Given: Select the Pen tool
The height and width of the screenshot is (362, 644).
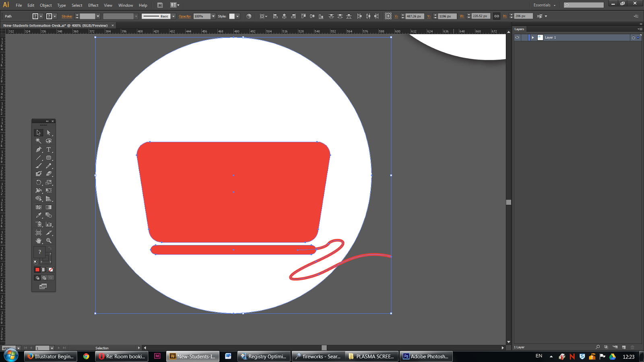Looking at the screenshot, I should point(39,149).
